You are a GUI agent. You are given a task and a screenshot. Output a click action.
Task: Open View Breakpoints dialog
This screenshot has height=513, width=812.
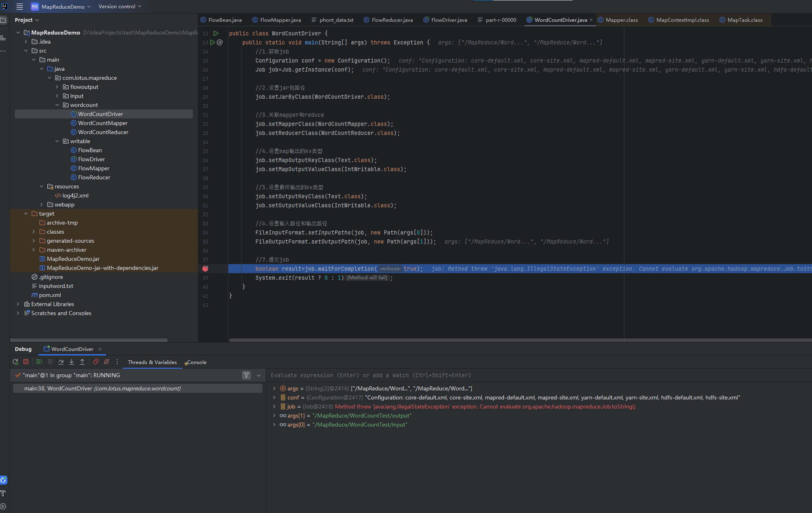(x=96, y=362)
